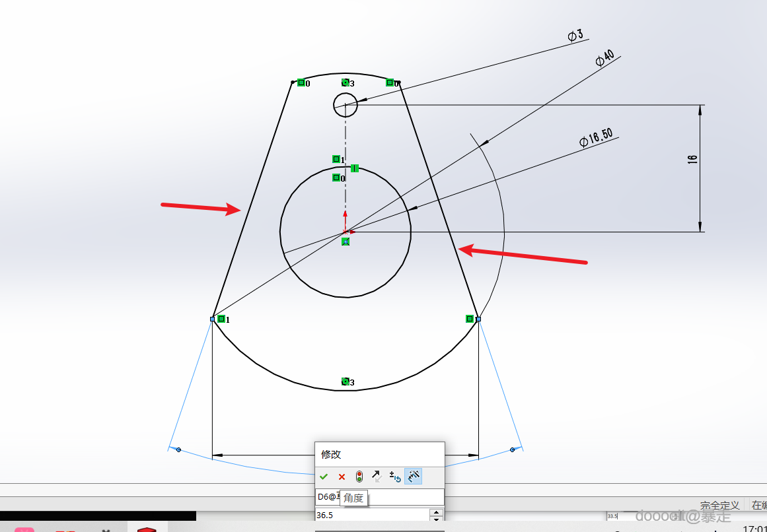This screenshot has width=767, height=532.
Task: Select the bottom-left blue endpoint of the sketch
Action: (212, 319)
